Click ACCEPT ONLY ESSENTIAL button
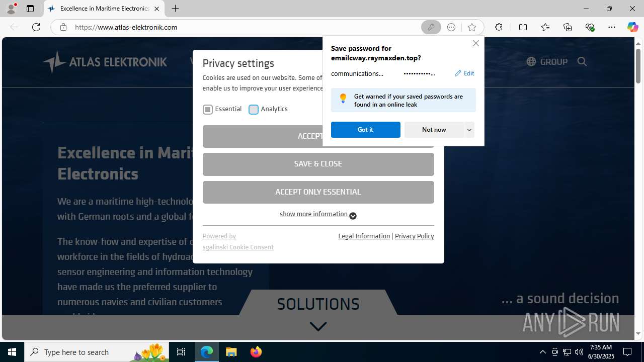The image size is (644, 362). [318, 192]
